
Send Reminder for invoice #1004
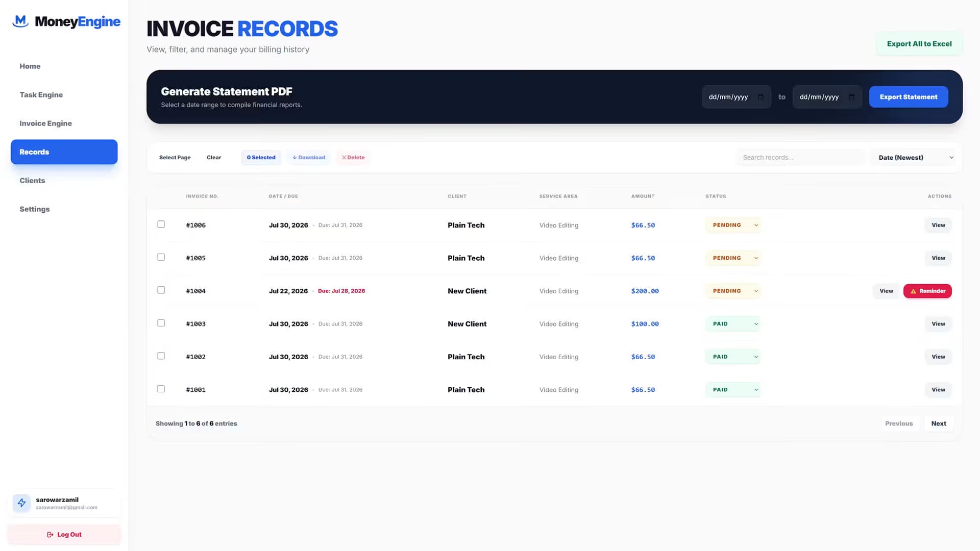pos(927,291)
